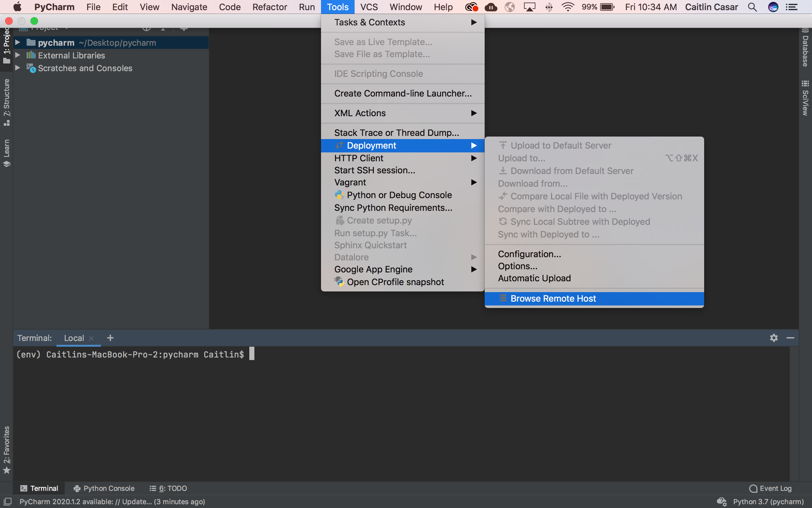This screenshot has width=812, height=508.
Task: Expand the External Libraries node
Action: [18, 55]
